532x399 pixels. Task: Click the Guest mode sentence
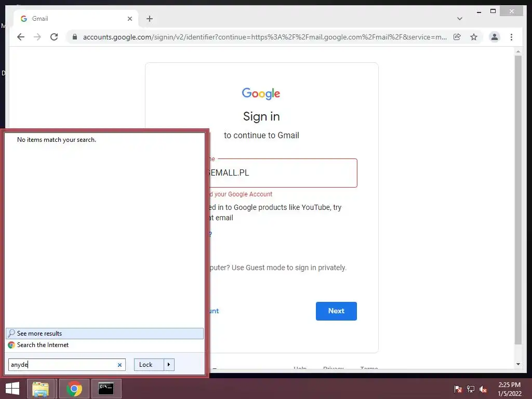(278, 268)
